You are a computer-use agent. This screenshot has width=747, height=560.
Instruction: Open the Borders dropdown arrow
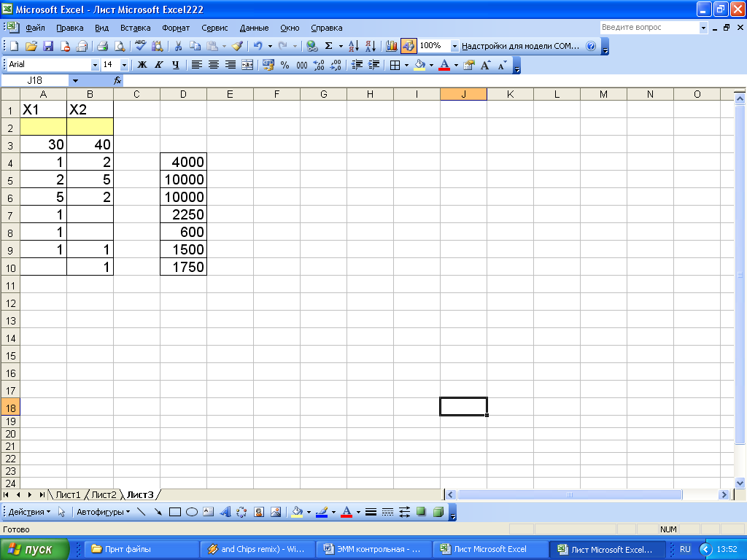(406, 65)
